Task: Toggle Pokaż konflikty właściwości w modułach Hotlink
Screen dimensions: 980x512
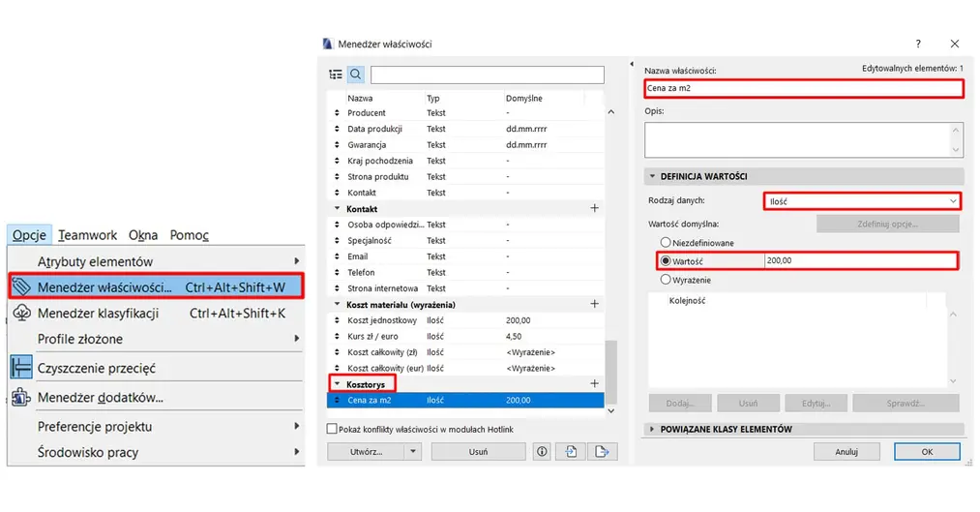Action: tap(332, 429)
